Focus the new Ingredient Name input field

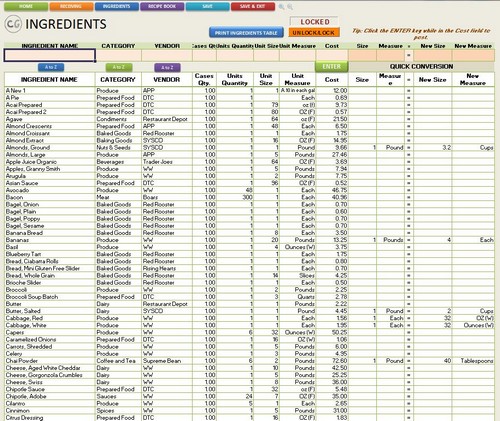click(x=50, y=55)
